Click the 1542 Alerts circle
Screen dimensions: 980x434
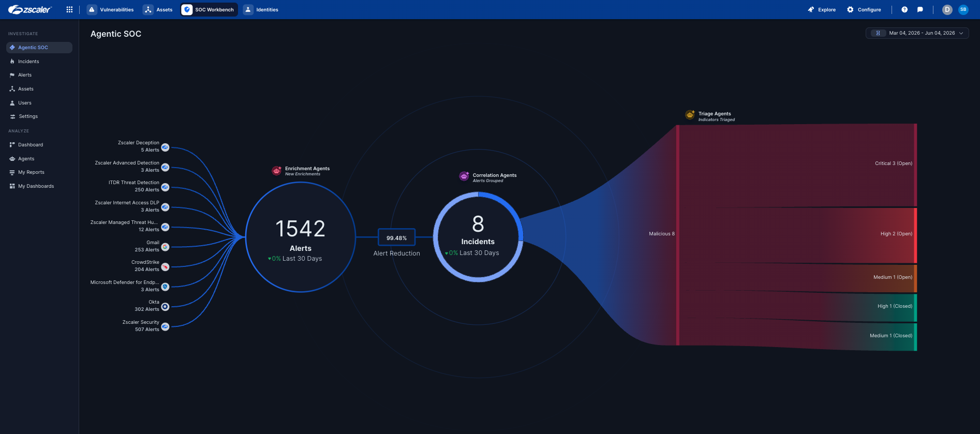(301, 237)
